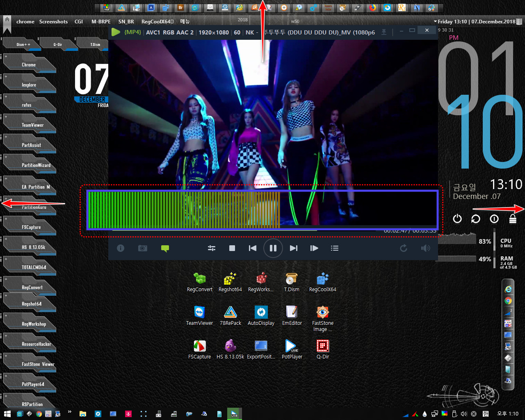525x420 pixels.
Task: Open Internet Explorer from the right dock
Action: coord(508,289)
